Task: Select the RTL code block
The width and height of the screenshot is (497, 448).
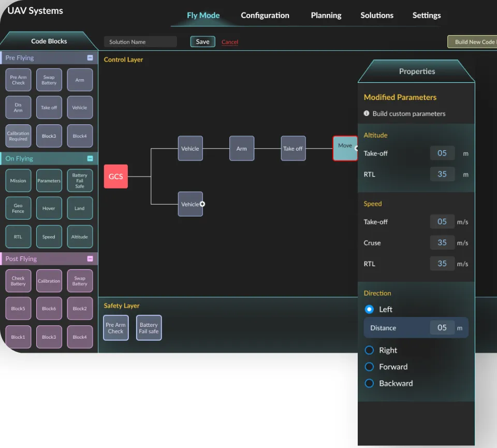Action: [19, 237]
